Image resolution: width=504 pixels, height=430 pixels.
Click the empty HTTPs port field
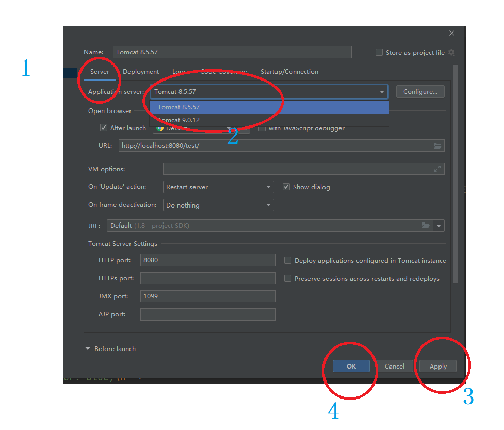pyautogui.click(x=208, y=278)
